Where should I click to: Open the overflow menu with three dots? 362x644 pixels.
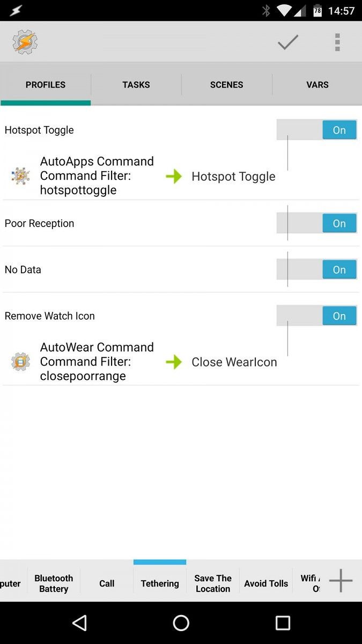[x=337, y=42]
